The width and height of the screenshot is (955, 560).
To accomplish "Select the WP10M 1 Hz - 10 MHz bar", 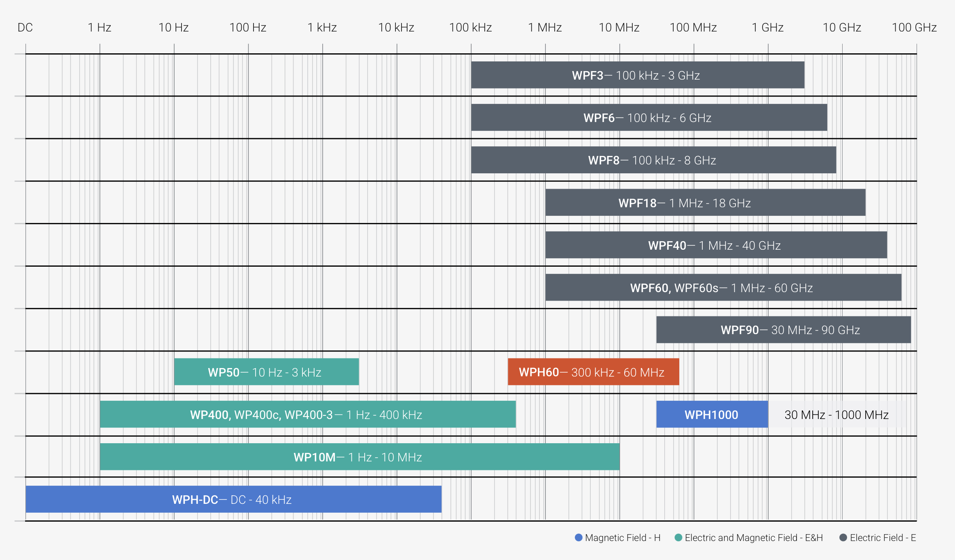I will click(x=359, y=457).
